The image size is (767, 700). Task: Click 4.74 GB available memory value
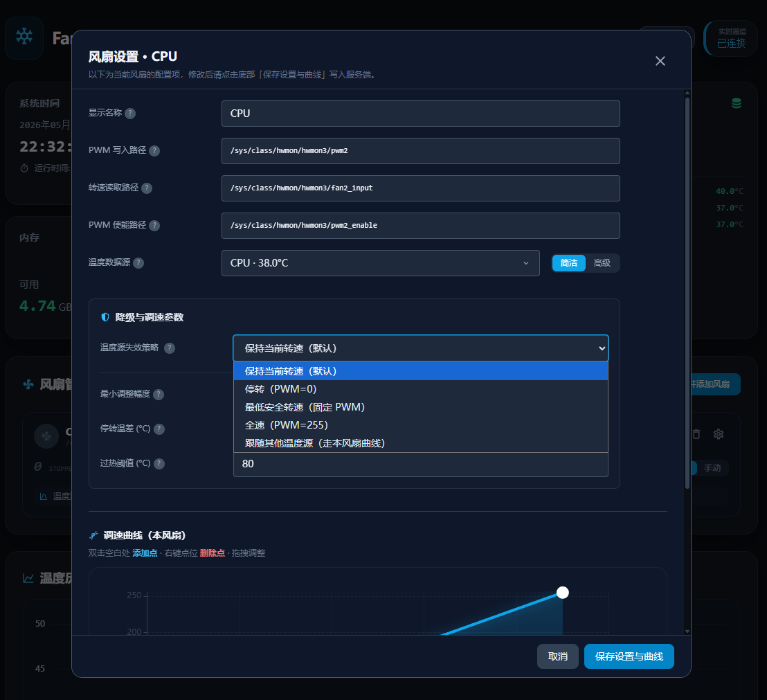45,306
